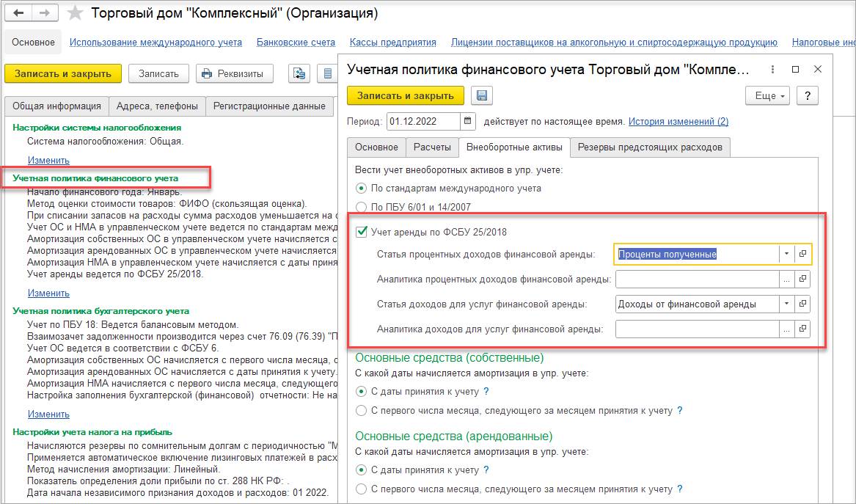856x504 pixels.
Task: Open Аналитика доходов для услуг element icon
Action: tap(802, 329)
